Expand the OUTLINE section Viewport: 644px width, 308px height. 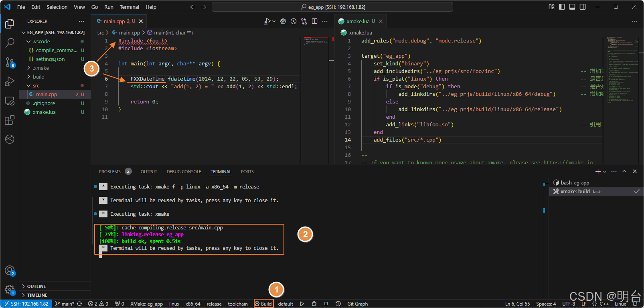[55, 286]
